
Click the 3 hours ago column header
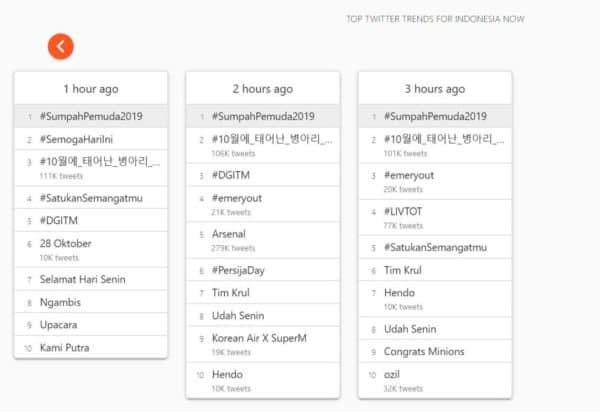[x=435, y=88]
